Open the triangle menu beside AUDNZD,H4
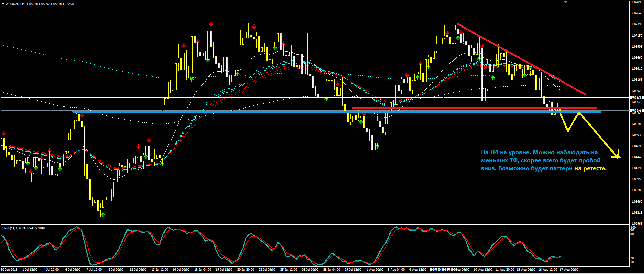 point(3,4)
